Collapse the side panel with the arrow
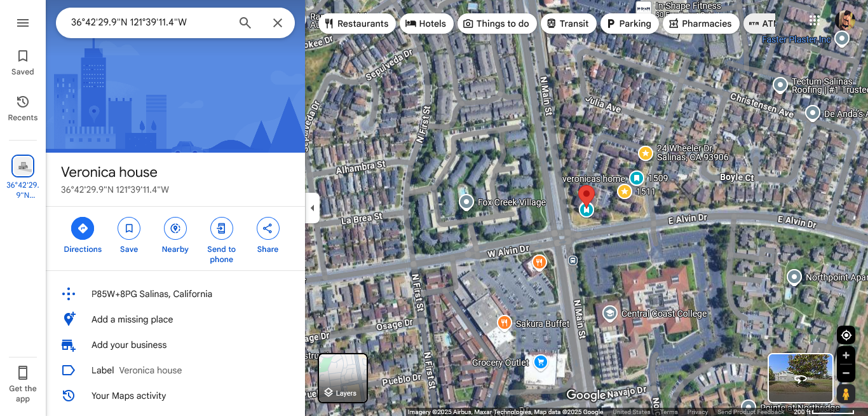Screen dimensions: 868x416 click(x=312, y=208)
